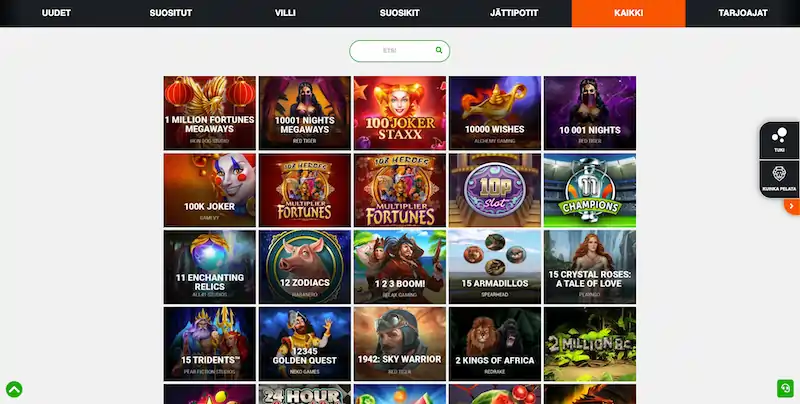Open the 1942: Sky Warrior game

coord(399,343)
